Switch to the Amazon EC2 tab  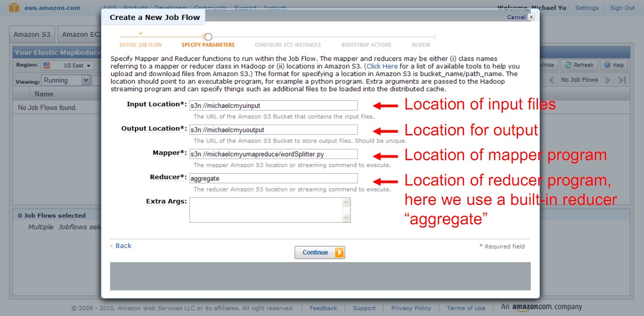pos(80,35)
